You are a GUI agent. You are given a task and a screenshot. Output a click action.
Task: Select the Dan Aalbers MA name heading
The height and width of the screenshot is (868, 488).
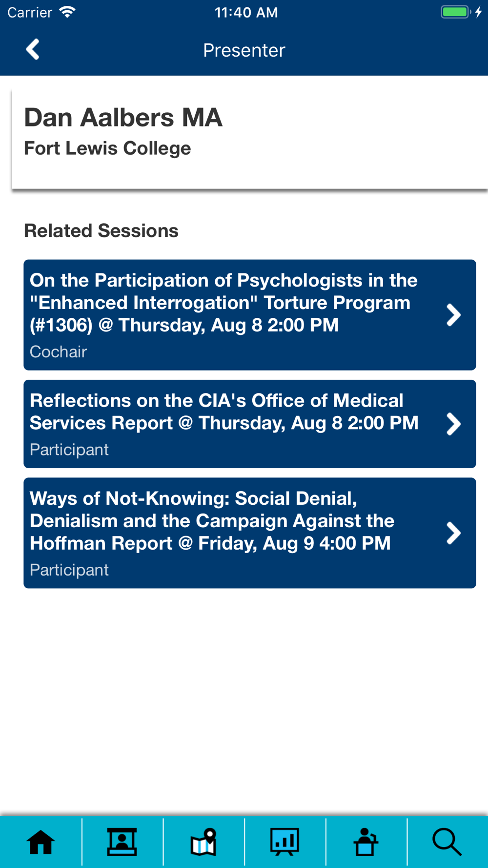(x=123, y=117)
